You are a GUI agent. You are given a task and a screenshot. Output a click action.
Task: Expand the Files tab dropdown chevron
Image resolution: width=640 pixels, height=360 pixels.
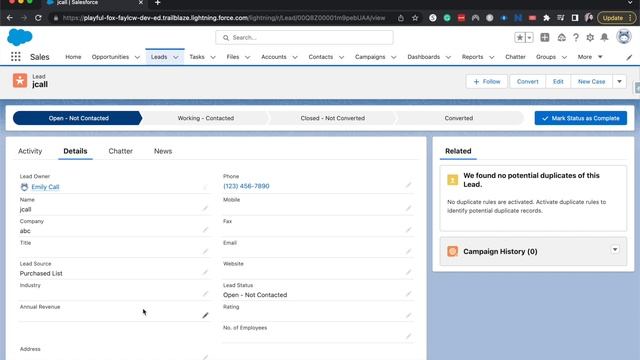tap(247, 57)
